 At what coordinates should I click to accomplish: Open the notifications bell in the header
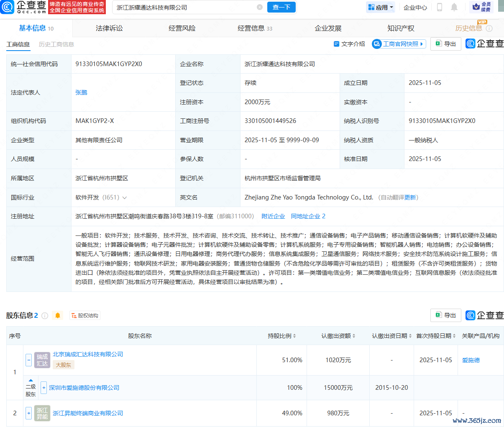[454, 7]
